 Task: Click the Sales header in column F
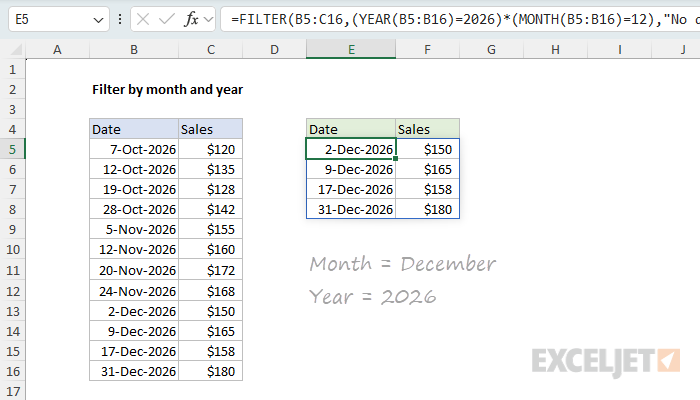(x=428, y=129)
